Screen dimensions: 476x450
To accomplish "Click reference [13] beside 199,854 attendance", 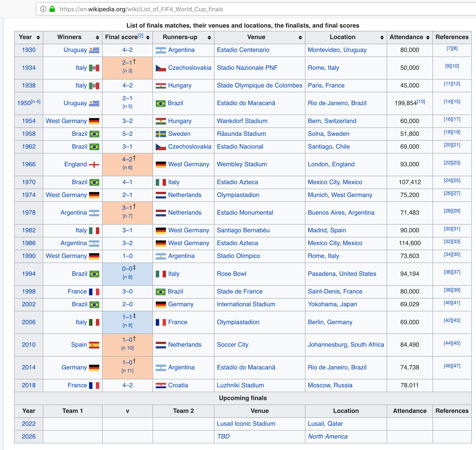I will tap(421, 102).
